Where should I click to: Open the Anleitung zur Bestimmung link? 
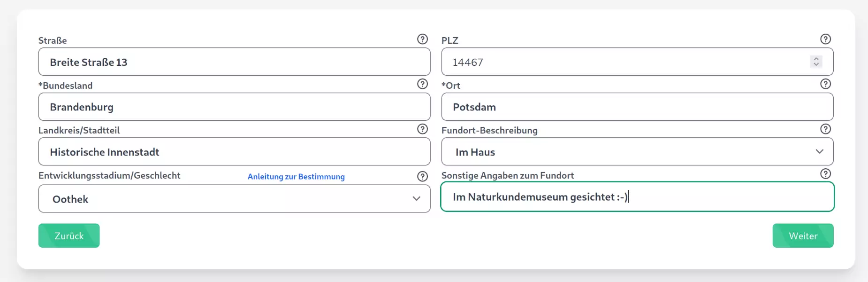296,177
